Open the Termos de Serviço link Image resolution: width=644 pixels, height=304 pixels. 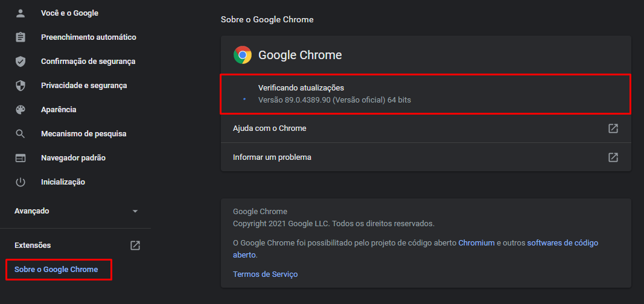pyautogui.click(x=265, y=274)
